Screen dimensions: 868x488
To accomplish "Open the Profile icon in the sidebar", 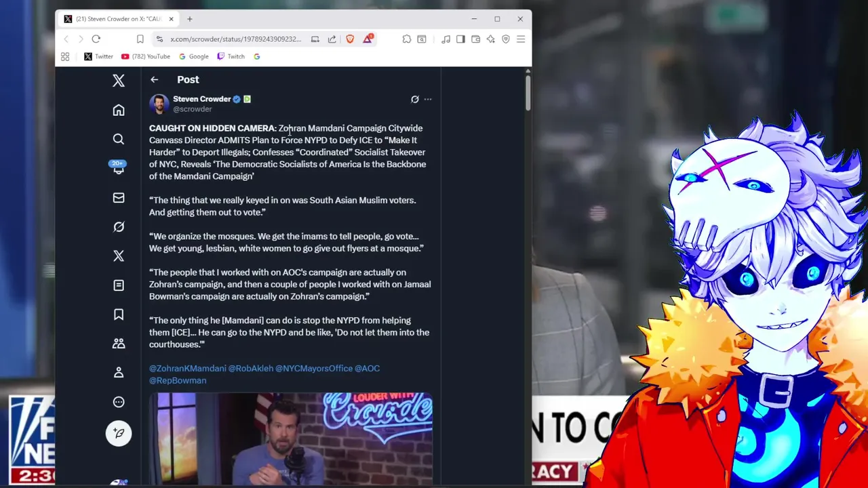I will tap(119, 372).
